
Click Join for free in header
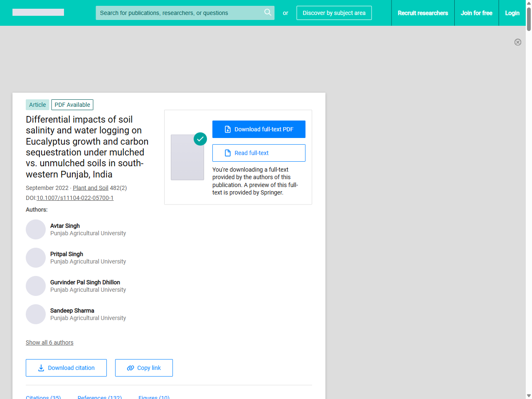476,13
